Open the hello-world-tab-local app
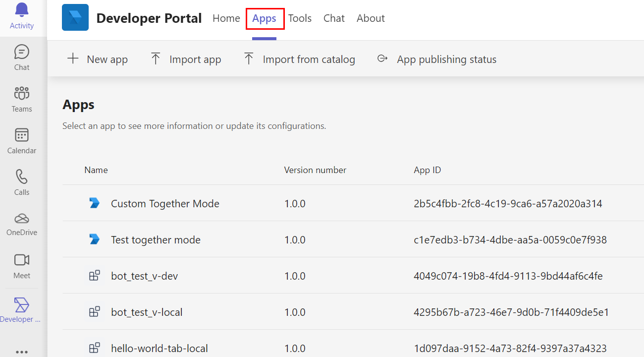Screen dimensions: 644x357 coord(160,349)
